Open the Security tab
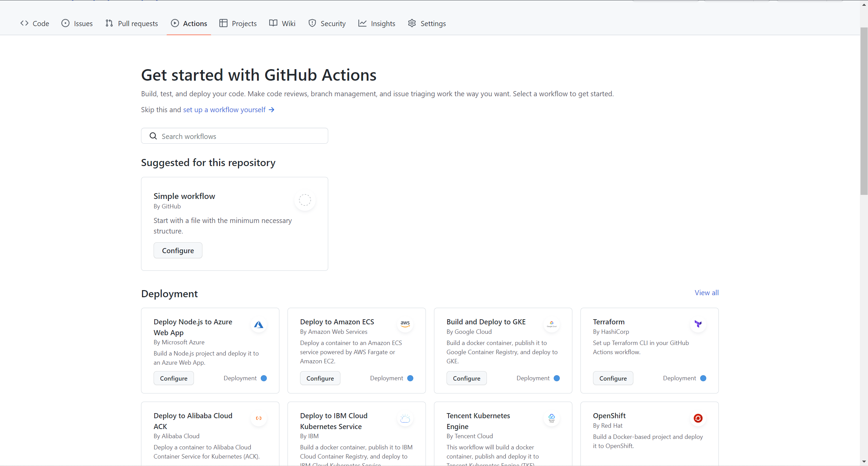Screen dimensions: 868x466 tap(327, 23)
